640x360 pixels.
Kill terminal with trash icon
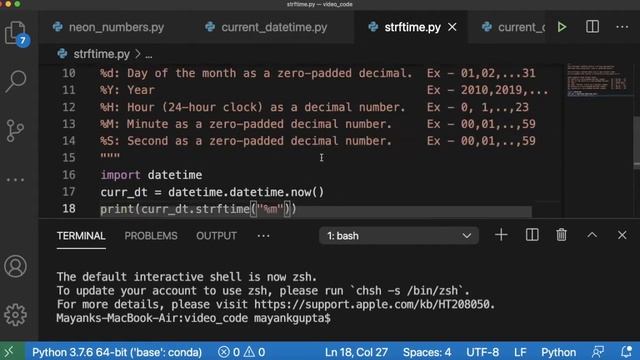pyautogui.click(x=562, y=235)
